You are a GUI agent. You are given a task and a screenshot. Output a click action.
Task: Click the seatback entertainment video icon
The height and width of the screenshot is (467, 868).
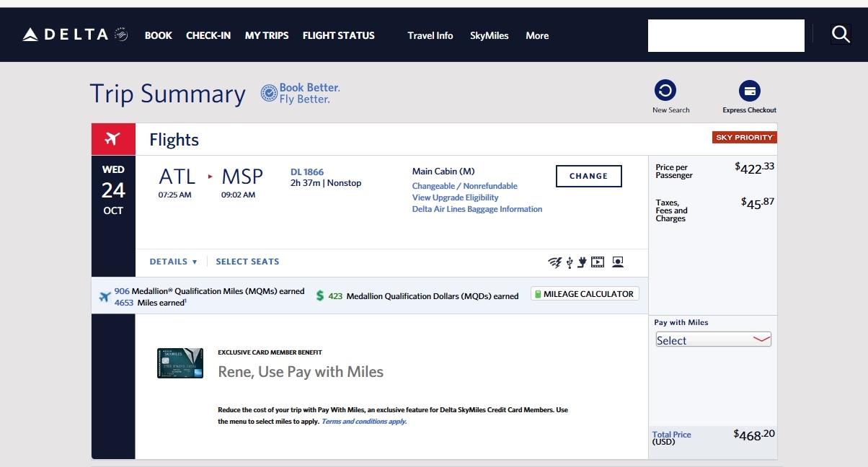click(598, 262)
